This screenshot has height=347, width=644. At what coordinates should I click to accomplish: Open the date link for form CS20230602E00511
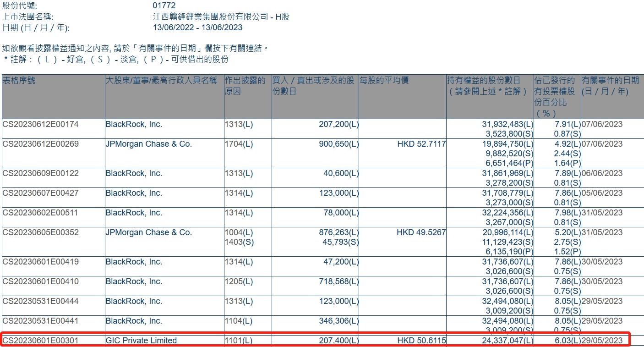(x=602, y=213)
